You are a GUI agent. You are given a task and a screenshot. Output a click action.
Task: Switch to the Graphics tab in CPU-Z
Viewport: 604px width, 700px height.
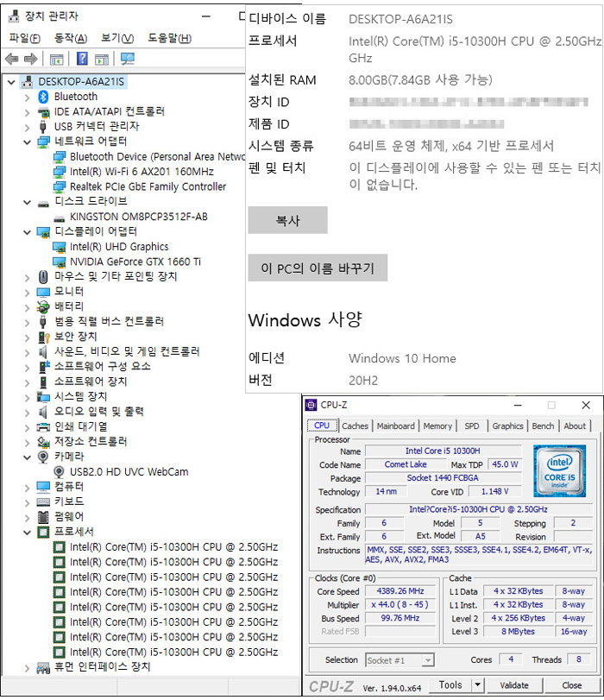coord(507,426)
